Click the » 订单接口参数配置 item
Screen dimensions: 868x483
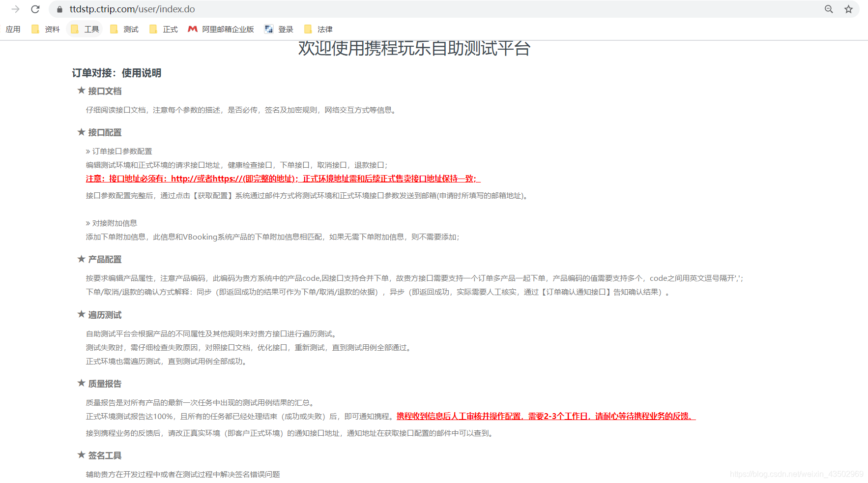[119, 151]
